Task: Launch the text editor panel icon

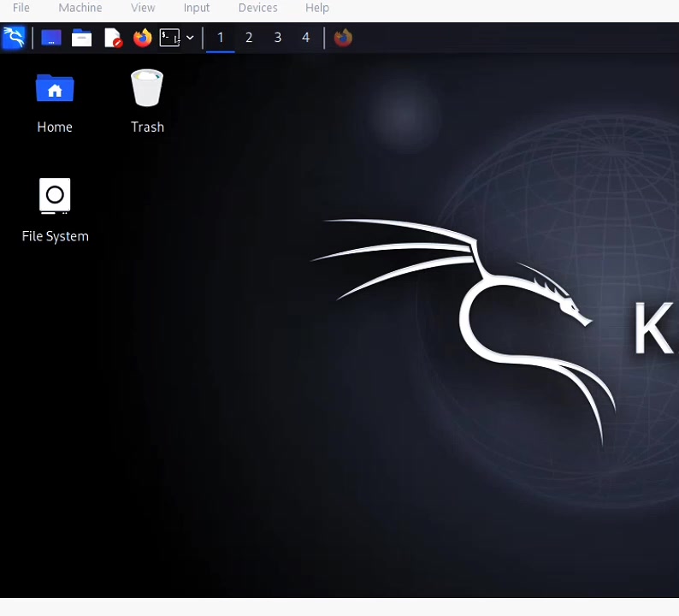Action: click(x=113, y=38)
